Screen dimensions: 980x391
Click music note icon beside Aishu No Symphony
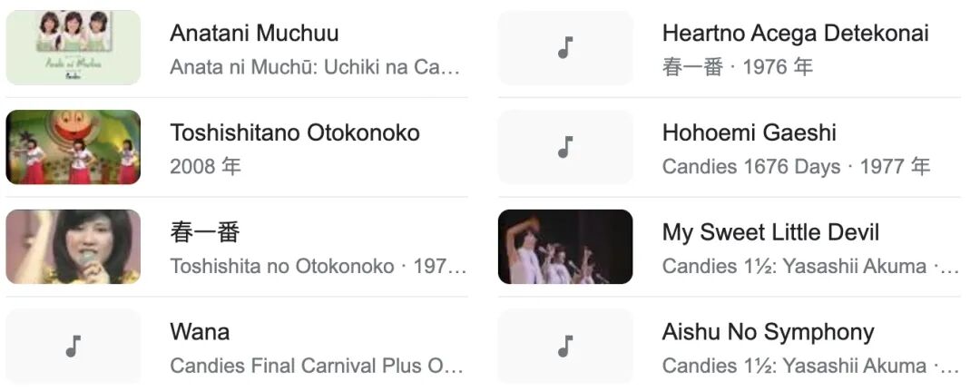point(565,346)
